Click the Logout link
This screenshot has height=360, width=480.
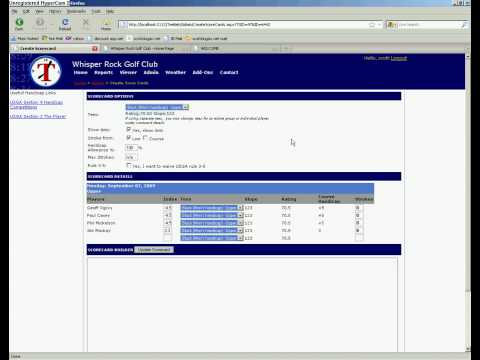point(399,58)
